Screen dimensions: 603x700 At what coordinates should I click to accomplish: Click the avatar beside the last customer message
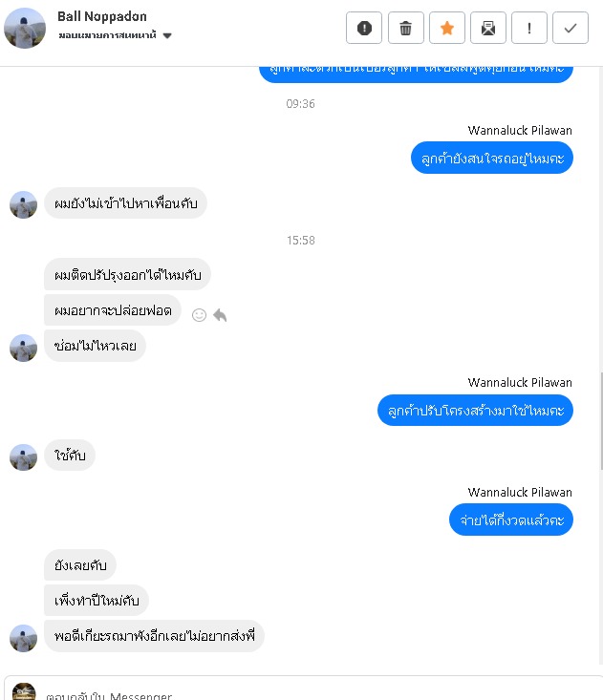[x=23, y=638]
